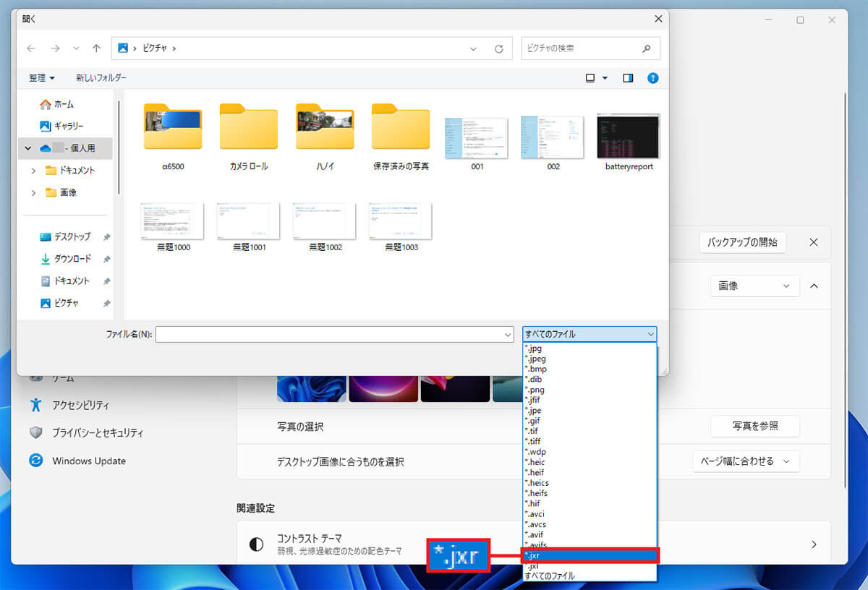Viewport: 868px width, 590px height.
Task: Open the α6500 folder icon
Action: [x=173, y=126]
